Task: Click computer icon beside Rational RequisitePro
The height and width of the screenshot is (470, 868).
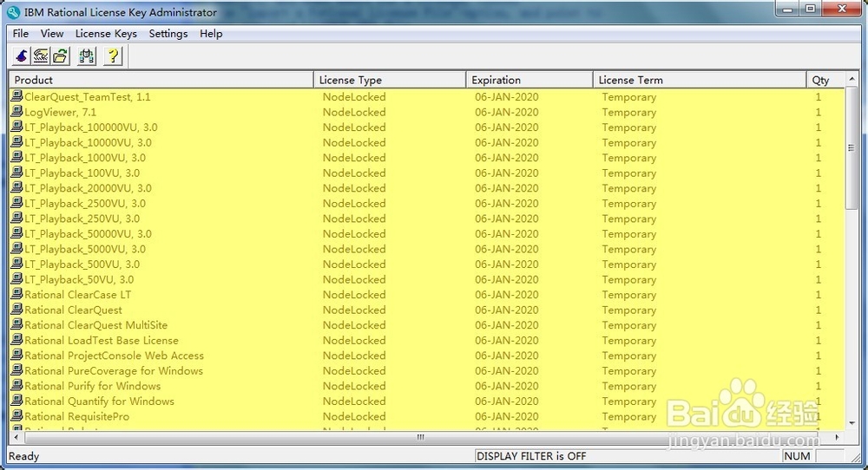Action: click(17, 416)
